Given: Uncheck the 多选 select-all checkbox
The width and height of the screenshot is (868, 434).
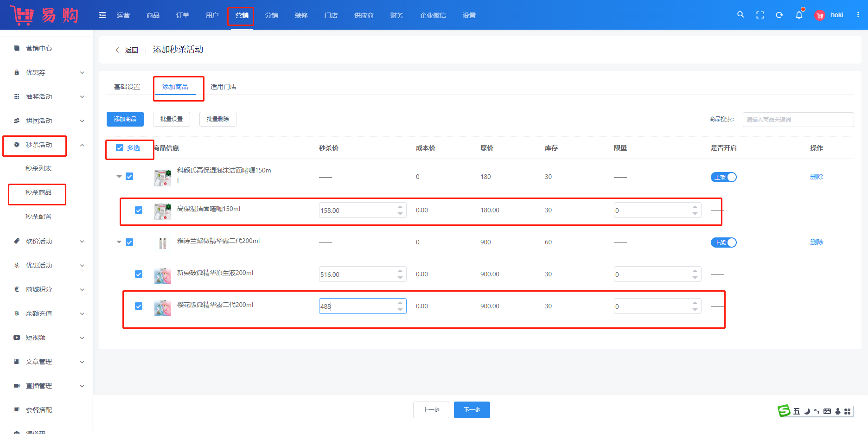Looking at the screenshot, I should pos(120,148).
